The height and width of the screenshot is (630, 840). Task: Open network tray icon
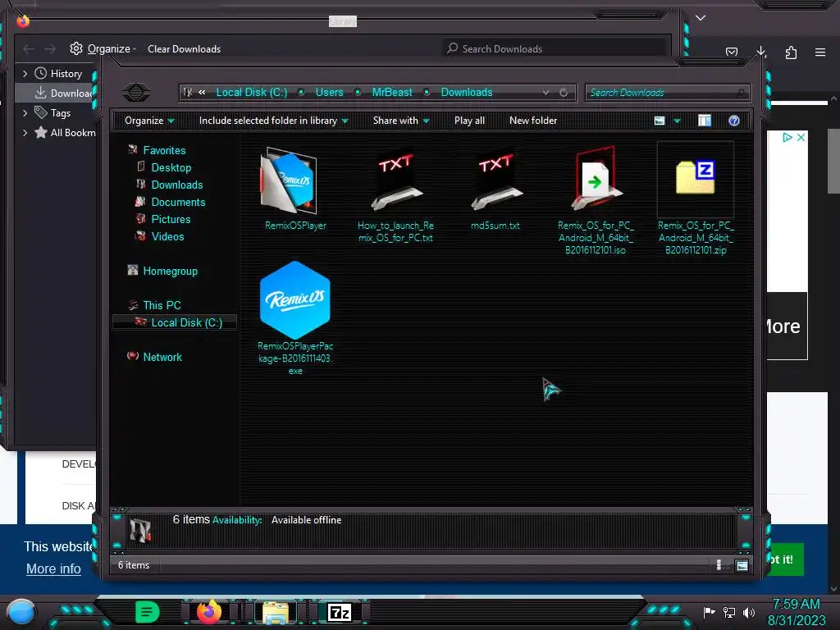pyautogui.click(x=729, y=612)
